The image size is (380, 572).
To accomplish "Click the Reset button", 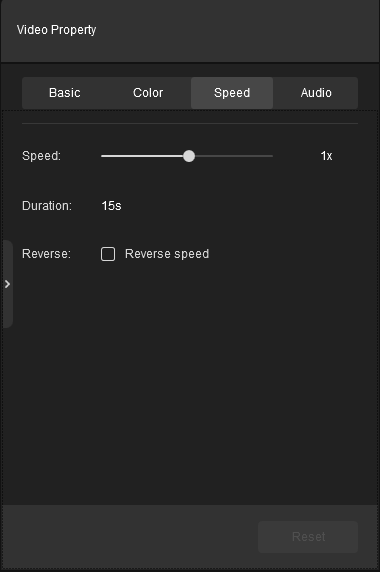I will (308, 537).
